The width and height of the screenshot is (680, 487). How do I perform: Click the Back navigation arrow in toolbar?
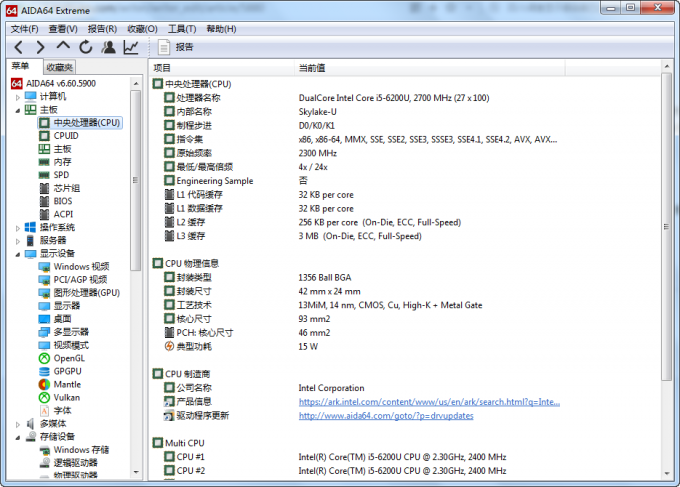(x=19, y=47)
